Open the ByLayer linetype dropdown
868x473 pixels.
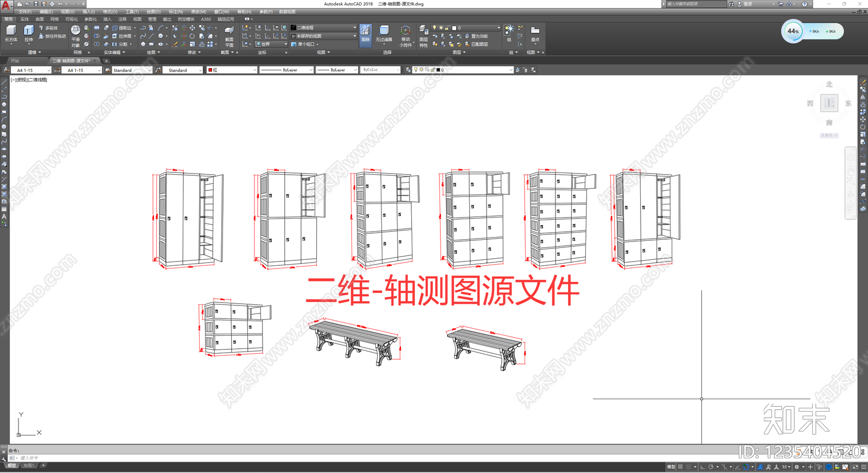pyautogui.click(x=286, y=70)
